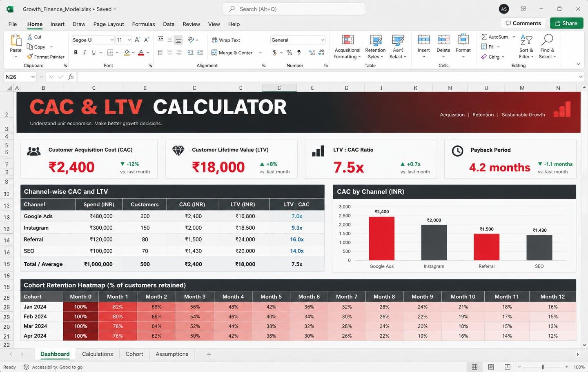The image size is (588, 372).
Task: Click the Format Painter brush icon
Action: [30, 57]
